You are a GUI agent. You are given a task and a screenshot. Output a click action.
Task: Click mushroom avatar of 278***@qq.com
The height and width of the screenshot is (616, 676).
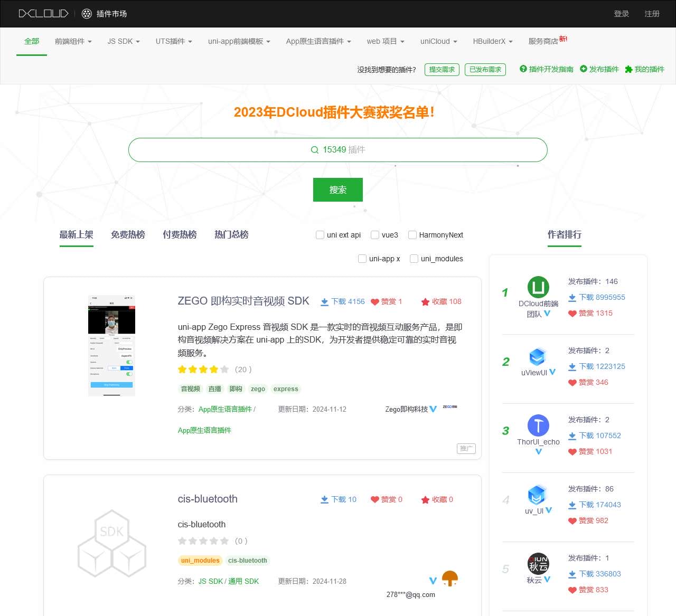pos(449,579)
